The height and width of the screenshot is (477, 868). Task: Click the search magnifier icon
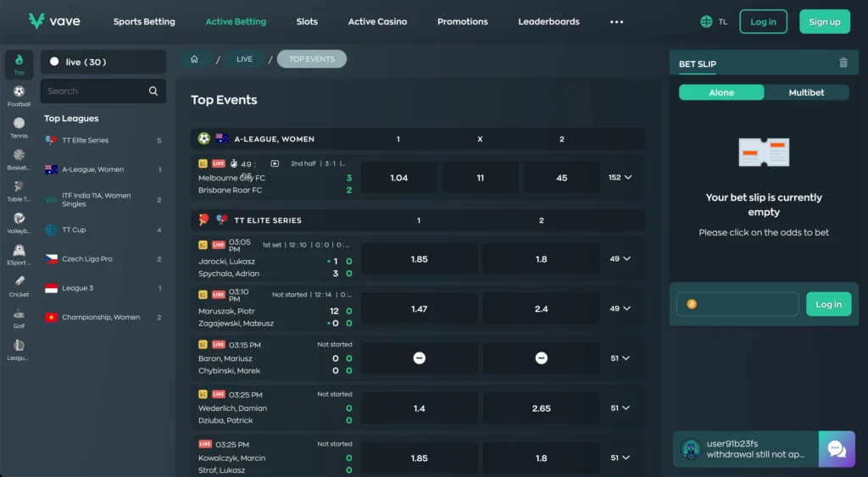153,91
